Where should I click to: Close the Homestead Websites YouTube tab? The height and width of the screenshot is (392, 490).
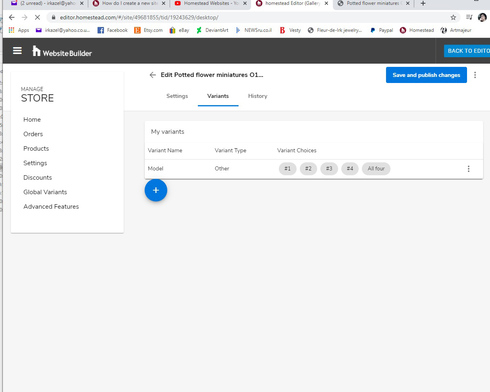[245, 3]
